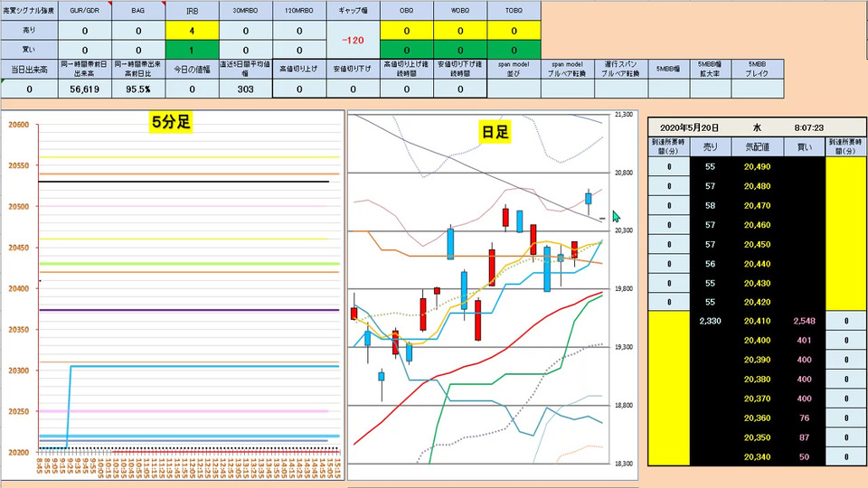
Task: Select the black horizontal line in 5分足 chart
Action: [x=184, y=182]
